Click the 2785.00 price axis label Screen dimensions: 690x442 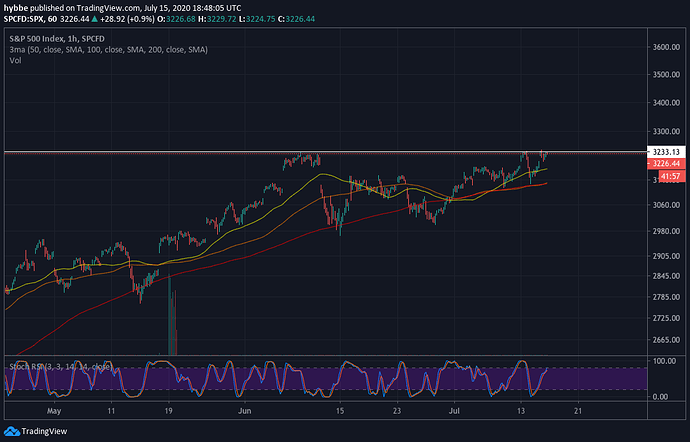666,297
